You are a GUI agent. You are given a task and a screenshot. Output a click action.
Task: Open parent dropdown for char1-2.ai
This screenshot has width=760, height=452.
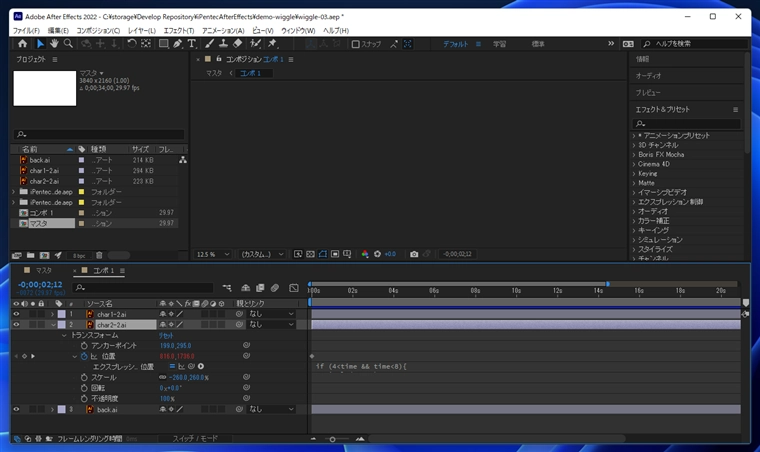tap(271, 314)
